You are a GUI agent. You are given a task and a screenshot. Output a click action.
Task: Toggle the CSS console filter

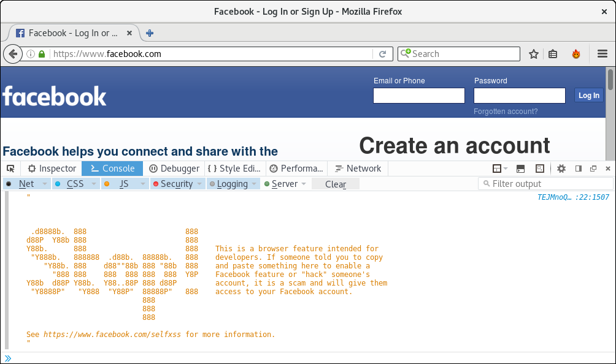(75, 184)
